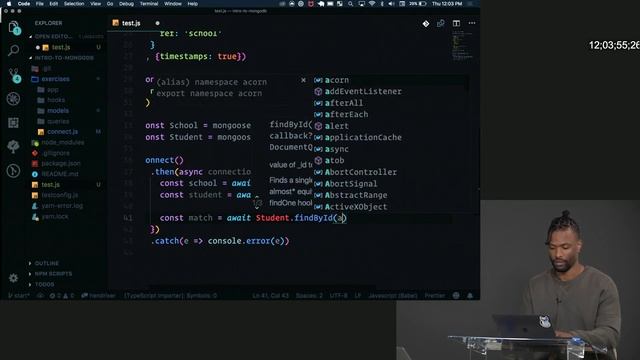Pick 'applicationCache' in autocomplete list
Image resolution: width=640 pixels, height=360 pixels.
(x=391, y=138)
